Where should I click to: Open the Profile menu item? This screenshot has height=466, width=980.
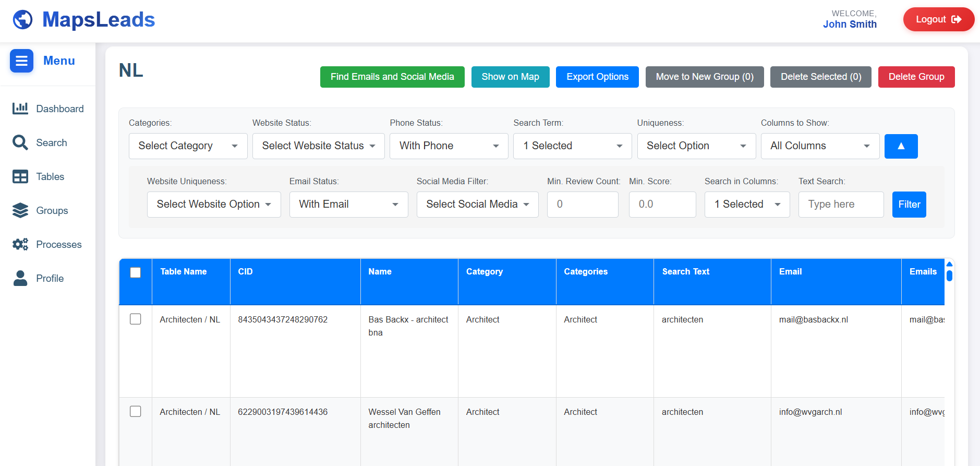point(48,278)
